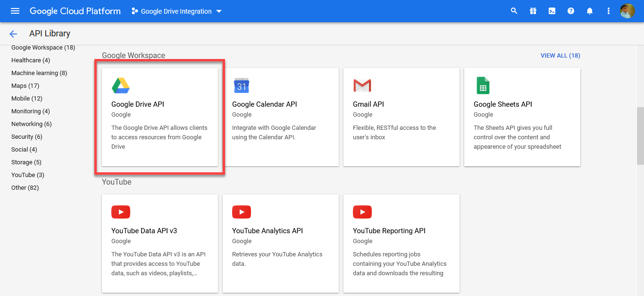Click the vertical page scrollbar
Screen dimensions: 644x296
click(640, 136)
